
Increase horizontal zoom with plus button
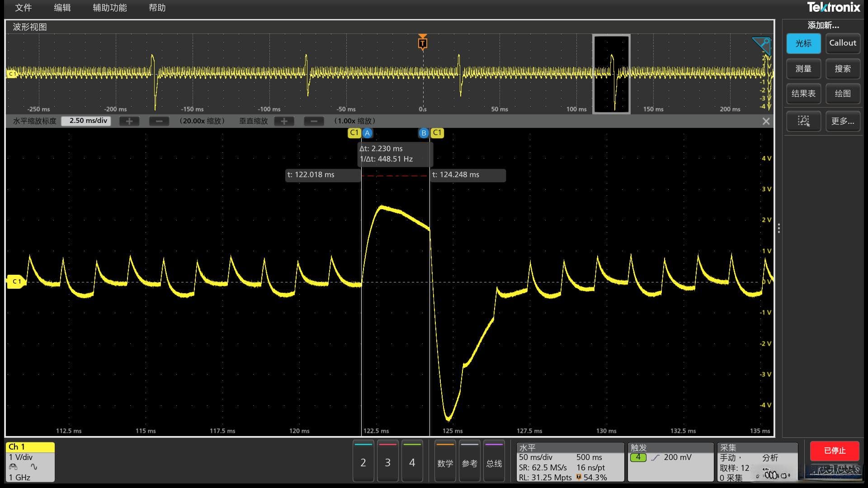(x=129, y=121)
